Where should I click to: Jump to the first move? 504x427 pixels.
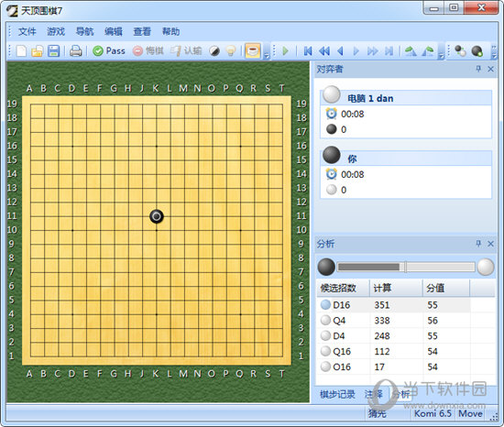tap(308, 50)
